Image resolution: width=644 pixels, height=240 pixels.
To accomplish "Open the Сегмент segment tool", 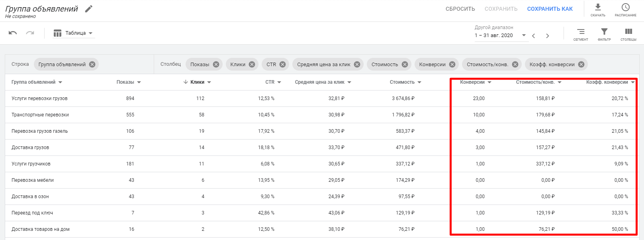I will (x=581, y=34).
